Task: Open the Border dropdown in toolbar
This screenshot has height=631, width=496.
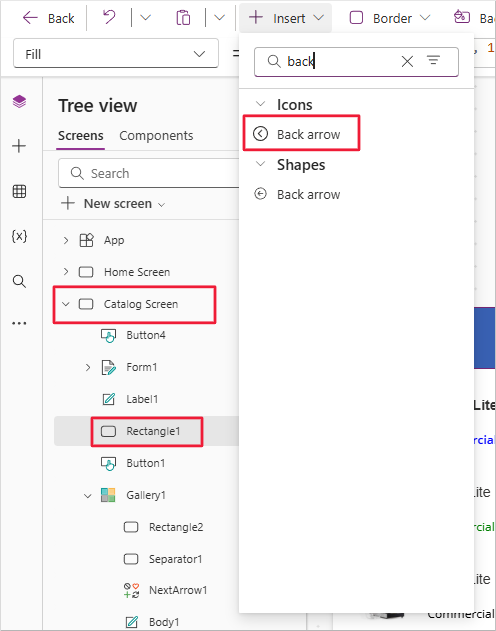Action: [389, 18]
